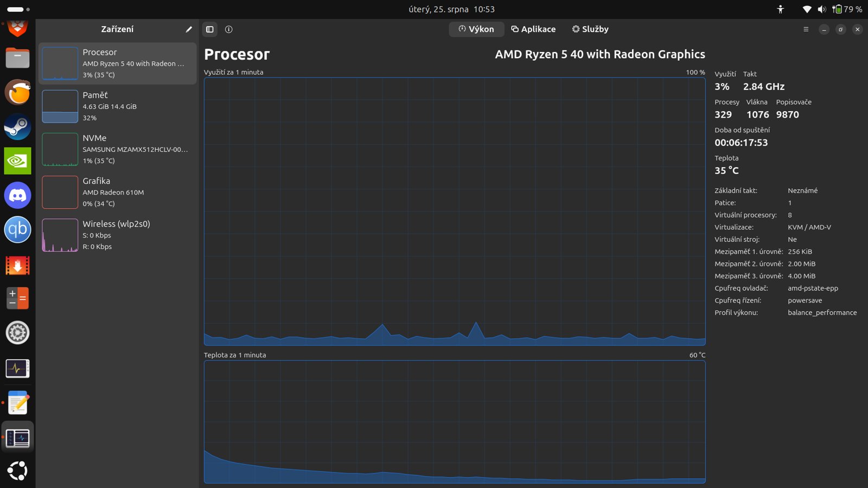The image size is (868, 488).
Task: Click the Procesy count 329
Action: click(x=723, y=115)
